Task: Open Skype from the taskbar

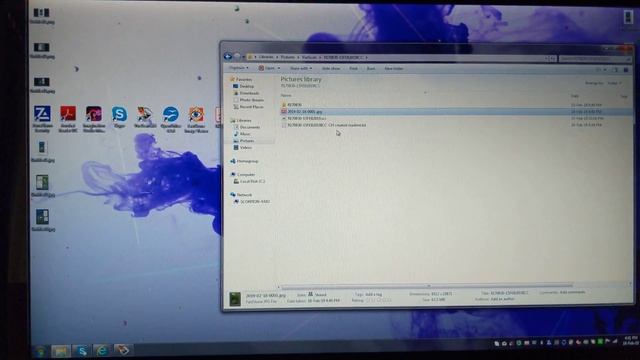Action: [x=81, y=351]
